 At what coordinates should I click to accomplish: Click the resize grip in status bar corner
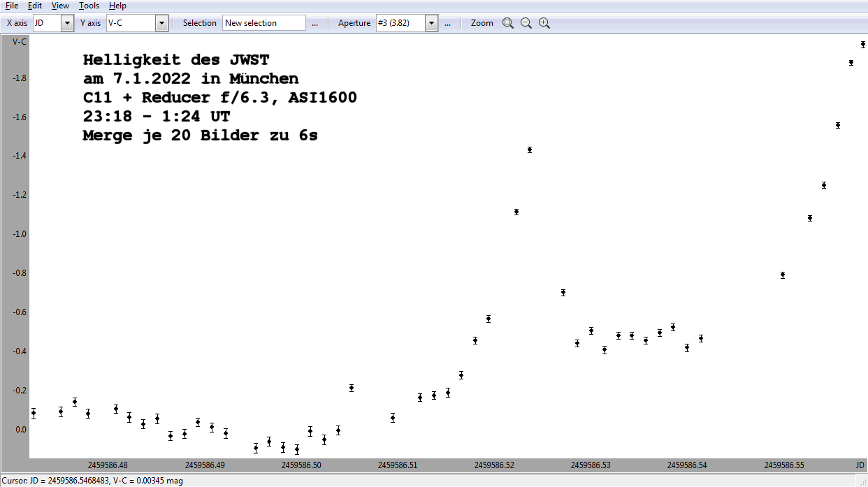click(x=862, y=482)
